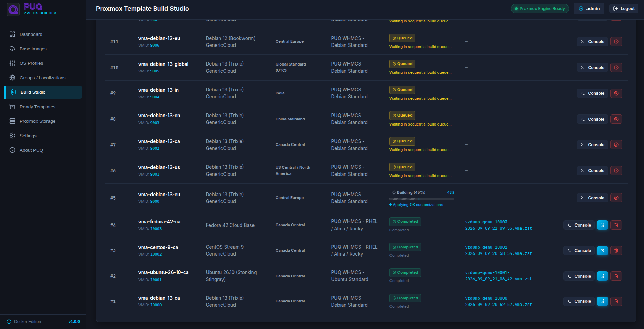Cancel the queued vma-debian-13-us build

pos(616,171)
